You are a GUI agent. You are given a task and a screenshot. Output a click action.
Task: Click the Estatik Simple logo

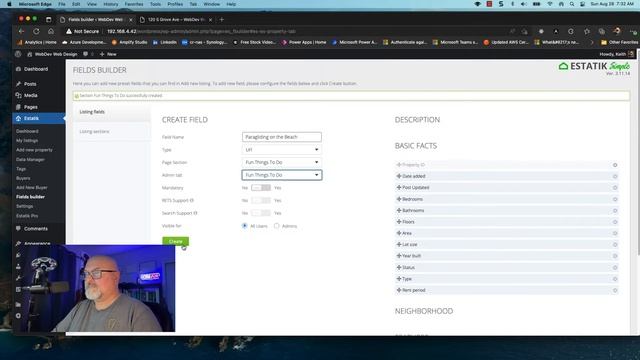tap(594, 66)
